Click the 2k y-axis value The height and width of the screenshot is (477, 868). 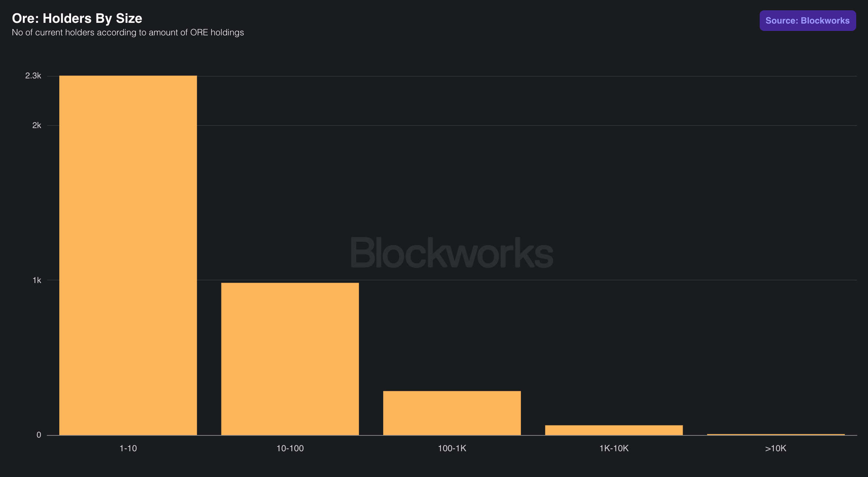[x=37, y=126]
